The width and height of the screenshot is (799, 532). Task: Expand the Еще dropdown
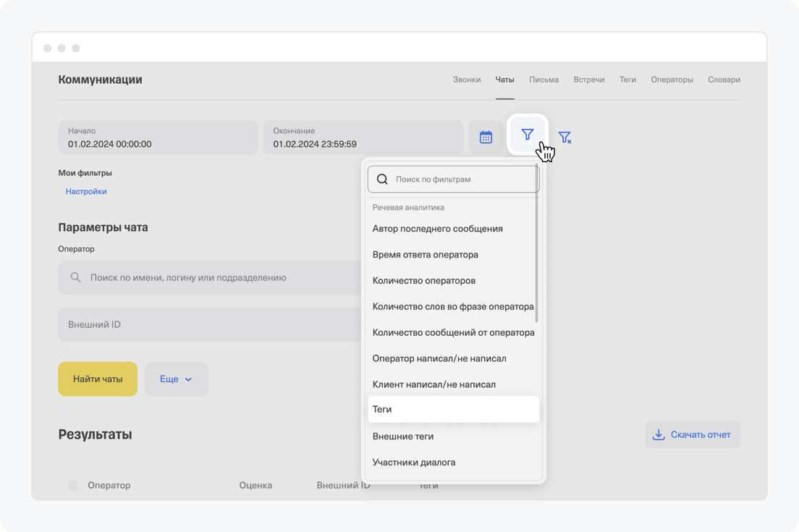pyautogui.click(x=177, y=379)
